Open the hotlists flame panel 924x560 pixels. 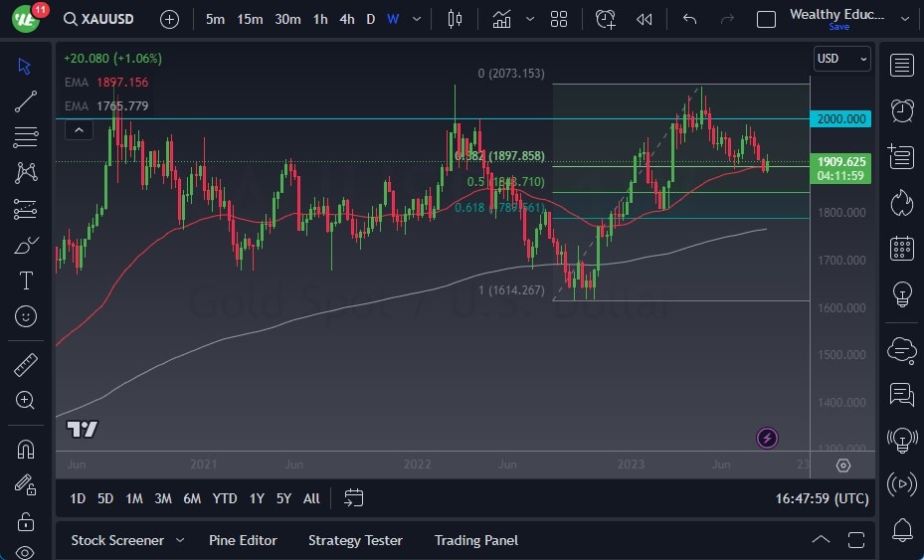901,203
